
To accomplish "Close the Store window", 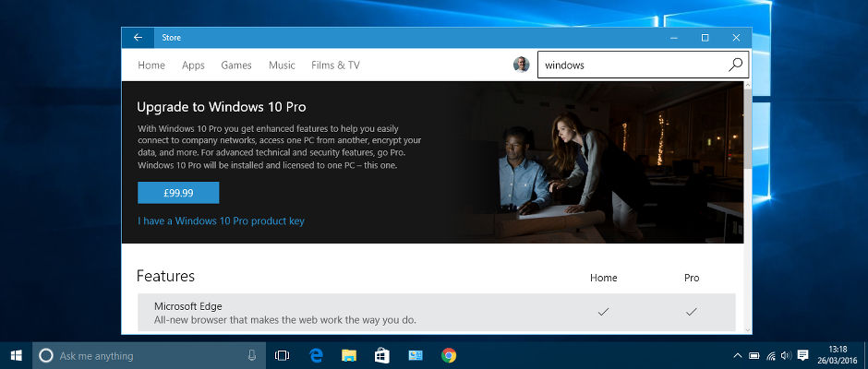I will coord(736,38).
